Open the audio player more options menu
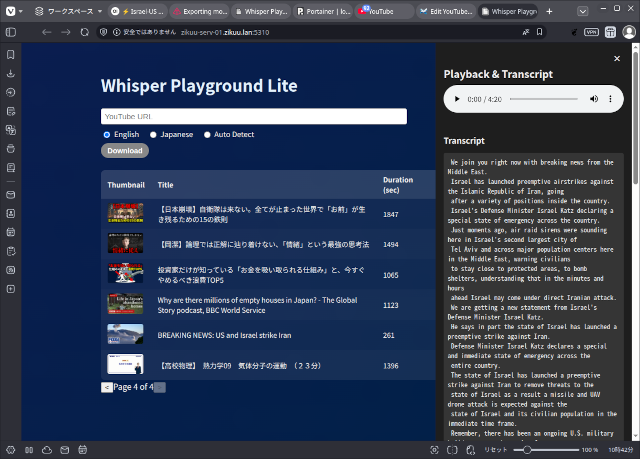This screenshot has height=459, width=640. (610, 100)
